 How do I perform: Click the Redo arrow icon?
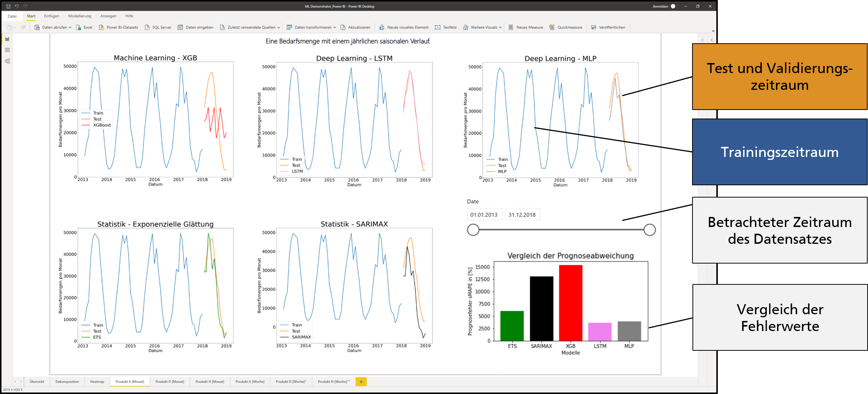(25, 6)
